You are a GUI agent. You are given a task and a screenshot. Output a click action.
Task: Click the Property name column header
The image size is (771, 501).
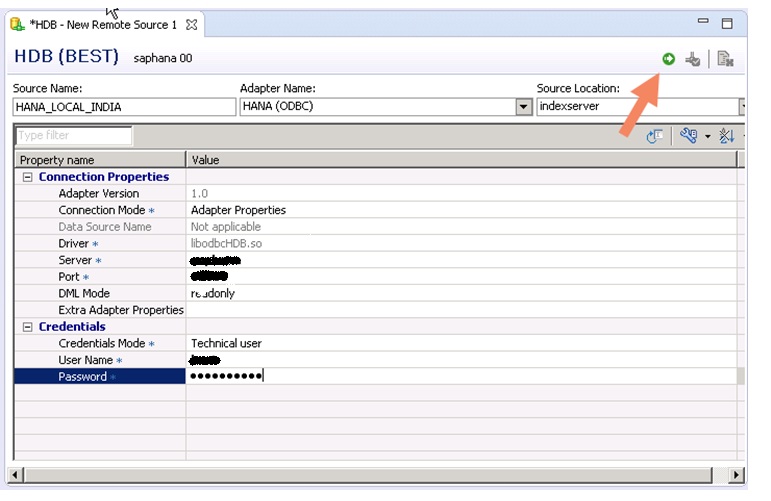100,160
